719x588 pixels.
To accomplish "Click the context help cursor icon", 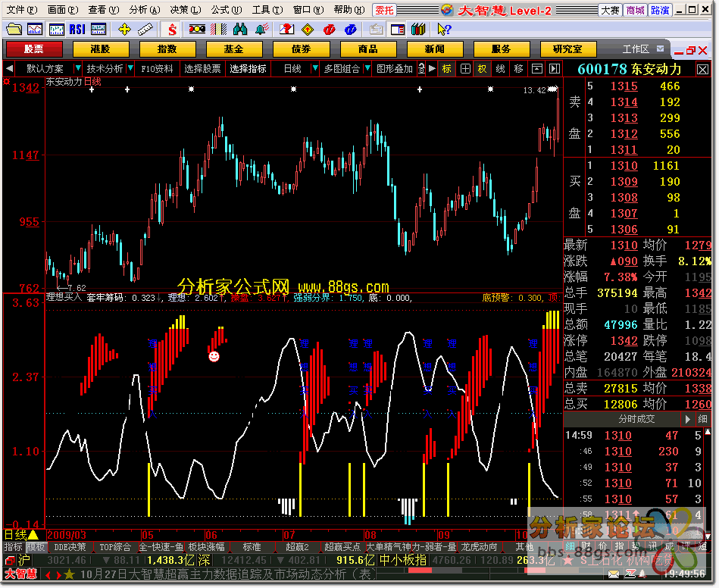I will [x=444, y=30].
